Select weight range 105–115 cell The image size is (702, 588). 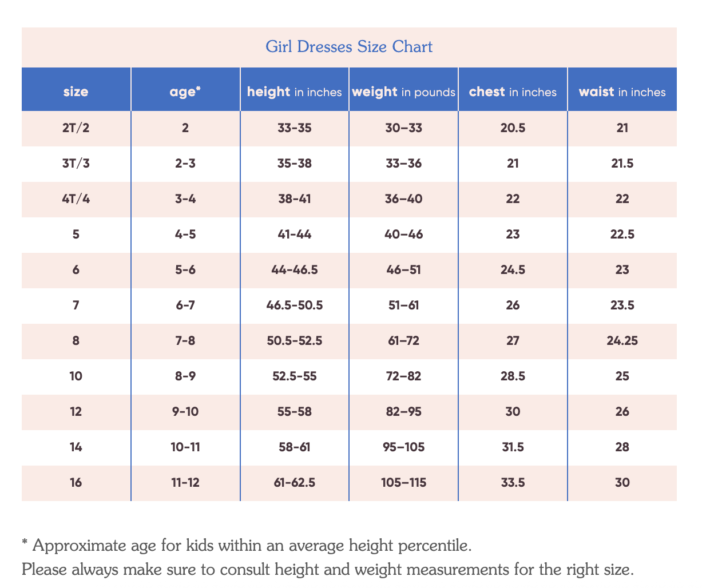pos(403,483)
